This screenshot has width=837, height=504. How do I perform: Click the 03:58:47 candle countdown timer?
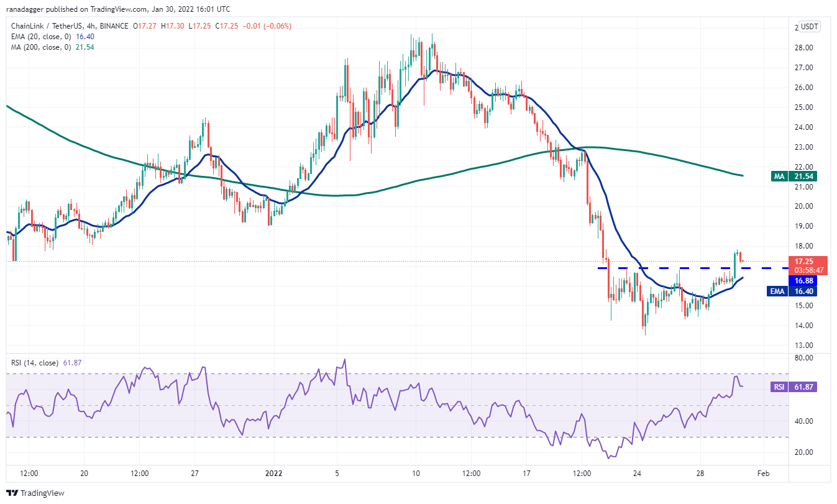[803, 270]
